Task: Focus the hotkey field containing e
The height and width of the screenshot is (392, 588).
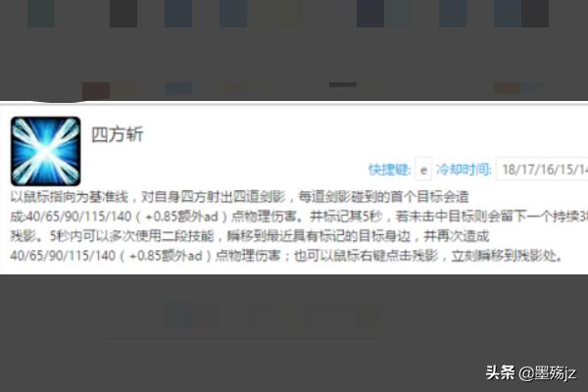Action: point(423,170)
